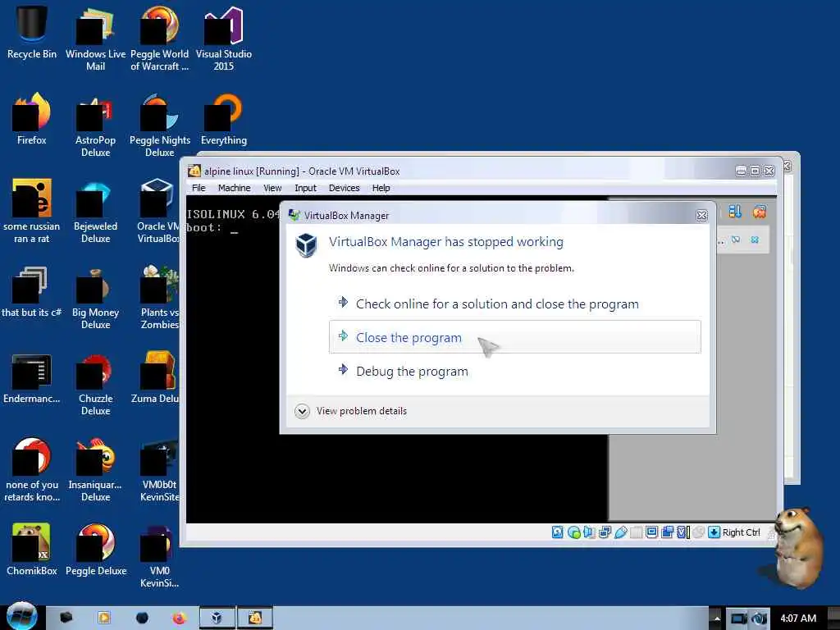Screen dimensions: 840x630
Task: Open the Devices menu
Action: point(344,188)
